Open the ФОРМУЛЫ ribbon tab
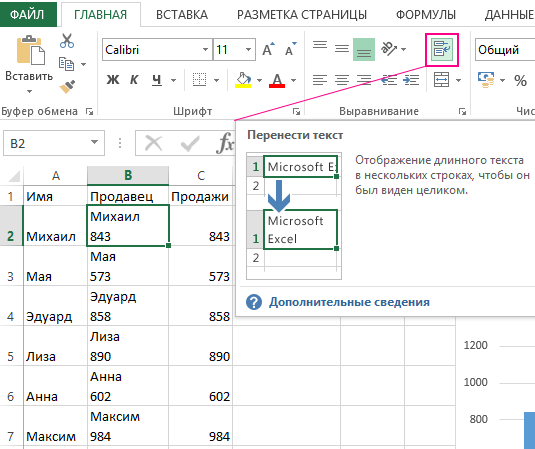535x449 pixels. pos(425,15)
